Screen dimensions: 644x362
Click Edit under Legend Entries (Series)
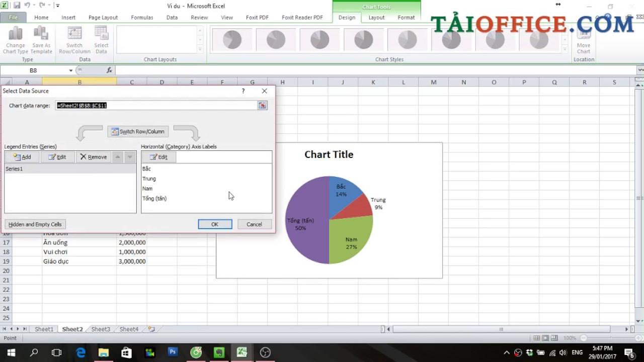(57, 157)
